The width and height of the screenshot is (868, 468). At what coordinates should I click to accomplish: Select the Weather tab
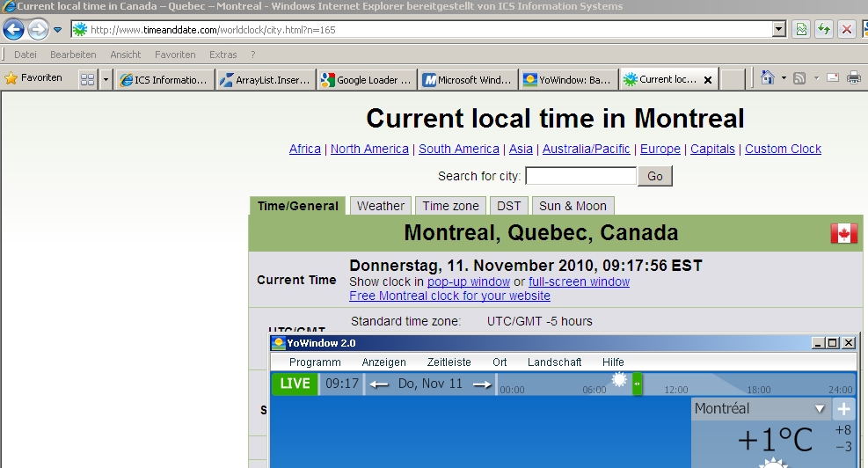coord(380,206)
